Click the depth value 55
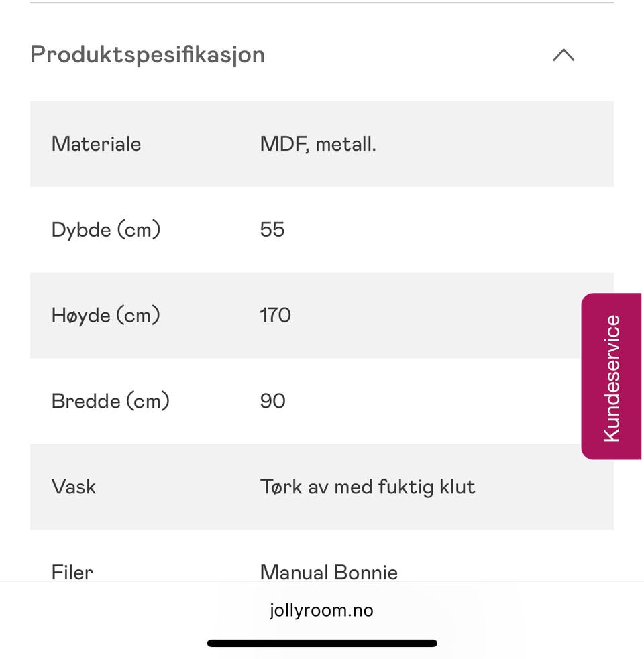This screenshot has width=644, height=659. click(272, 230)
